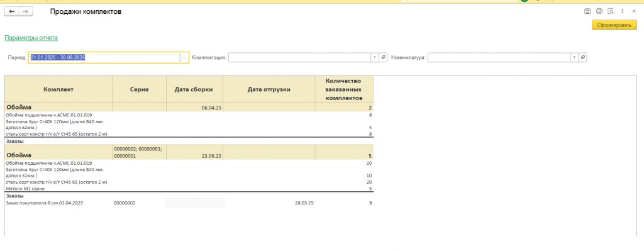Select the second Заказы group label
The image size is (644, 251).
coord(14,196)
